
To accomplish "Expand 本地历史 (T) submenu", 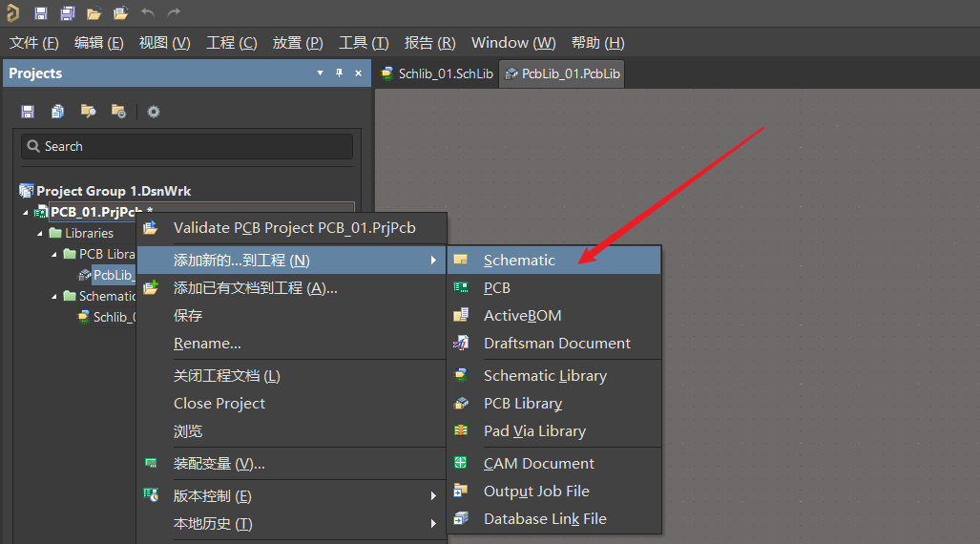I will (292, 524).
